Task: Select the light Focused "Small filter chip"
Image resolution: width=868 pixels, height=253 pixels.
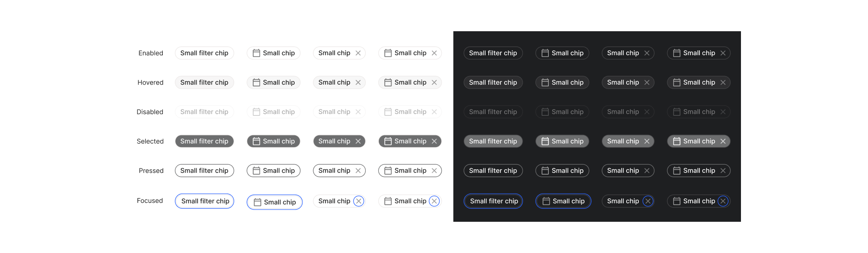Action: [205, 201]
